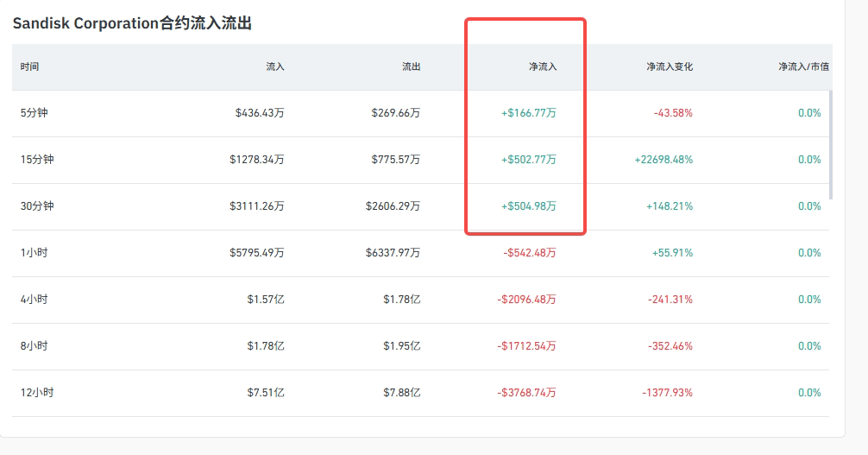The height and width of the screenshot is (455, 868).
Task: Click 4小时 outflow value $1.78亿
Action: (402, 300)
